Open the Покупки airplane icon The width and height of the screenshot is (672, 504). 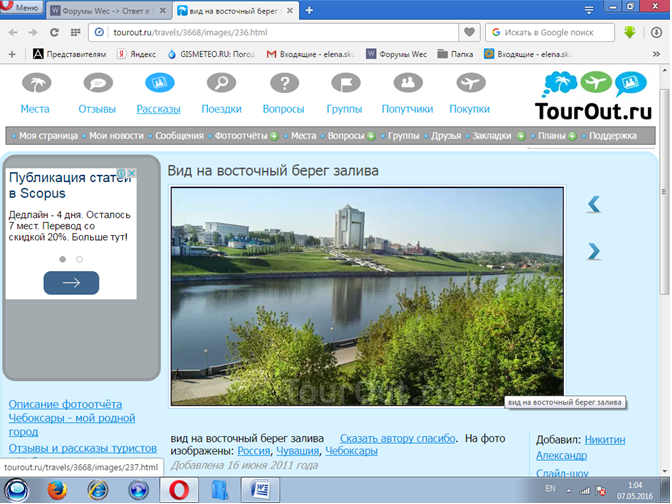471,83
